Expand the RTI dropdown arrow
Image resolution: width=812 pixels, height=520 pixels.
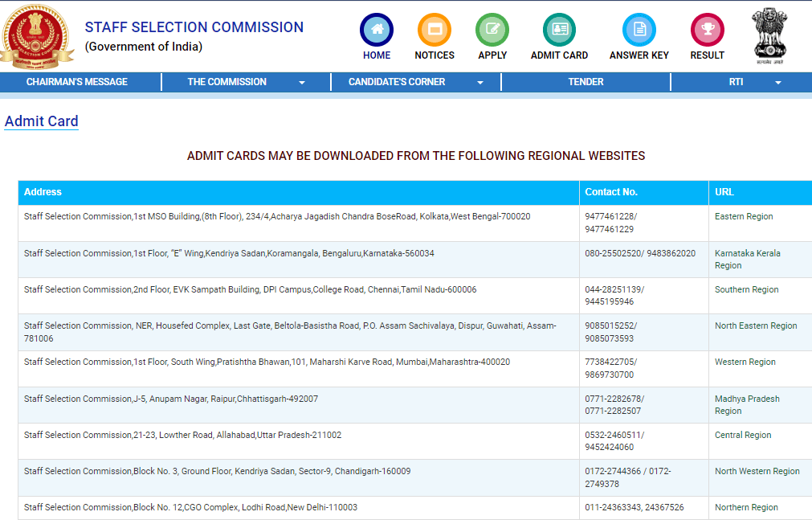tap(777, 83)
